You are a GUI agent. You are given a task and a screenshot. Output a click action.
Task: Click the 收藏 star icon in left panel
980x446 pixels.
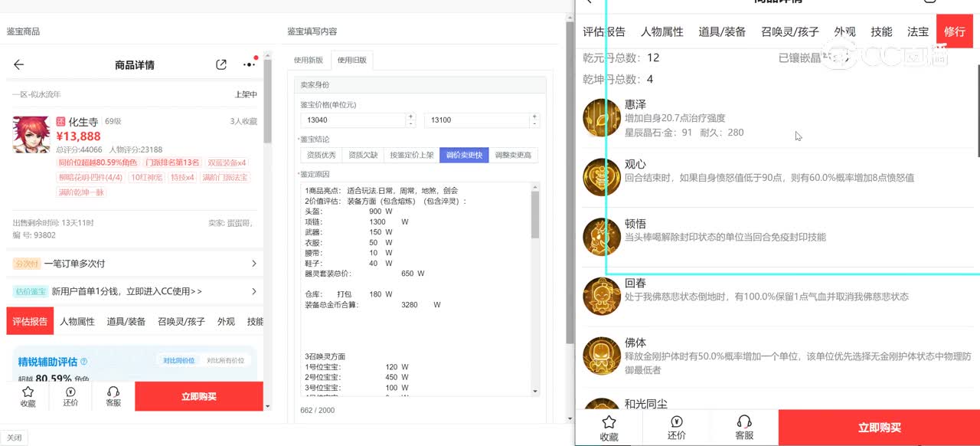tap(28, 392)
